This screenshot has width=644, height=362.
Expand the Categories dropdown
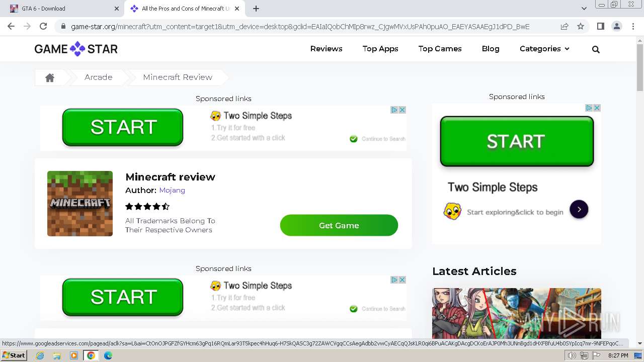pos(544,49)
